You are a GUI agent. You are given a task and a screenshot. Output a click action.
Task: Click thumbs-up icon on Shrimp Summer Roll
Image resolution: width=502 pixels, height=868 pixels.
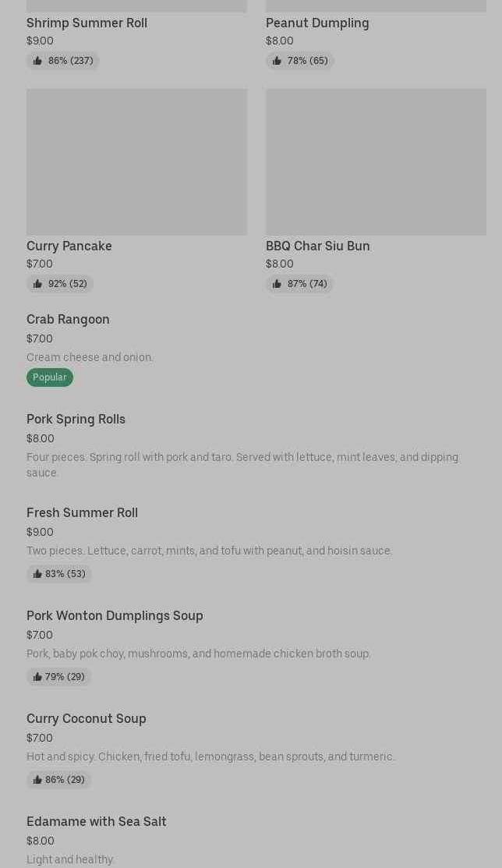pos(37,61)
